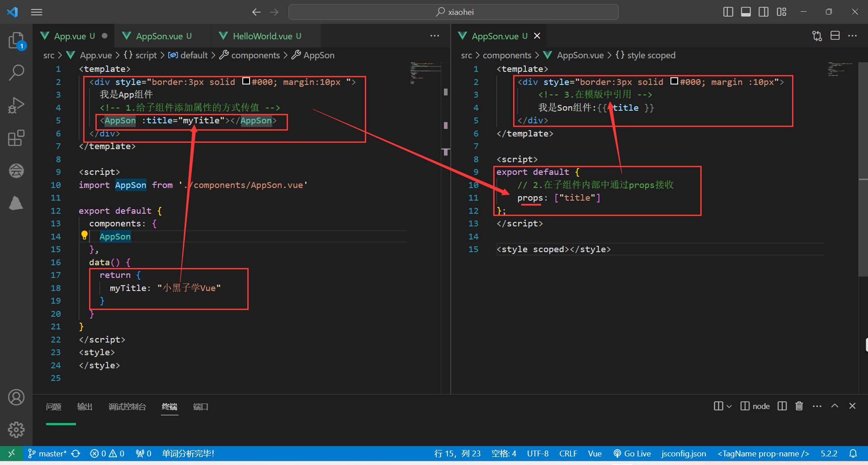Maximize panel with chevron up
Viewport: 868px width, 465px height.
835,406
